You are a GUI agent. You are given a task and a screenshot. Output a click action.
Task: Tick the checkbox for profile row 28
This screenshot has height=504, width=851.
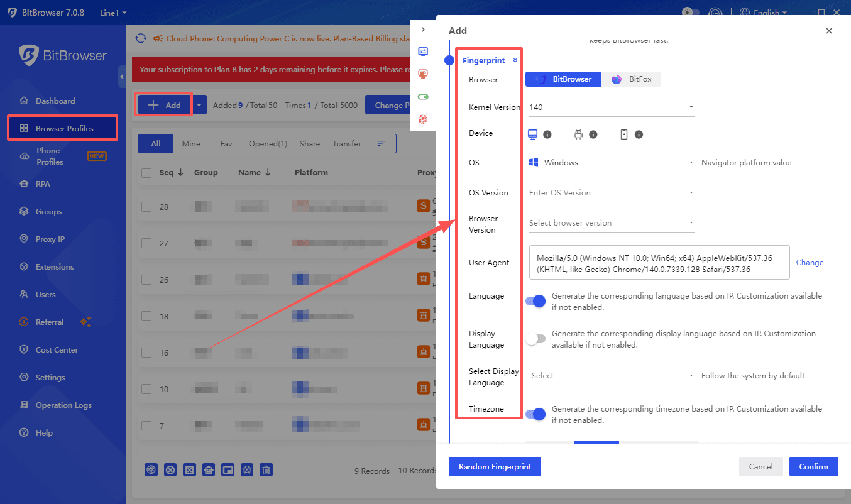click(146, 207)
